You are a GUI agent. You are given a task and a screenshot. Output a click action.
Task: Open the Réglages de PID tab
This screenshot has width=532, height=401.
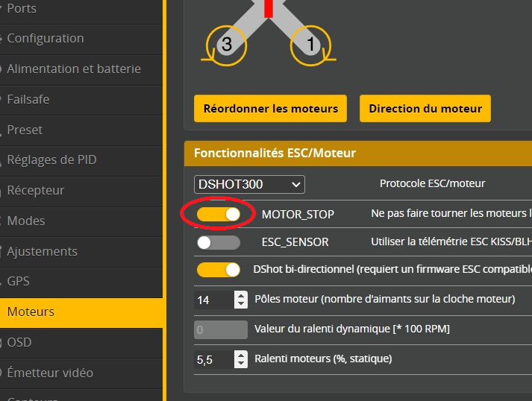[x=51, y=160]
